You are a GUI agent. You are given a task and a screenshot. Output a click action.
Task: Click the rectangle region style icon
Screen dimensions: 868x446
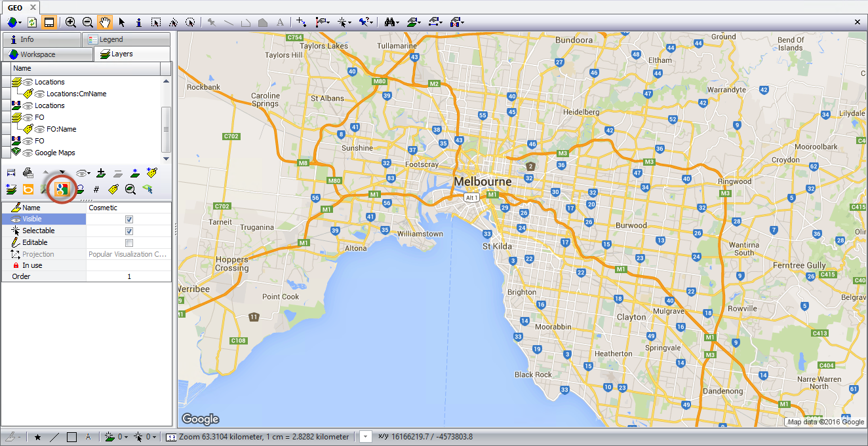point(71,437)
